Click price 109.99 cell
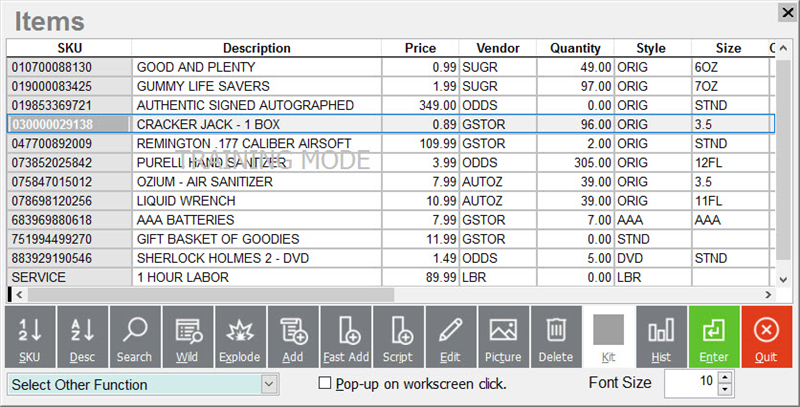This screenshot has width=800, height=407. [x=420, y=144]
